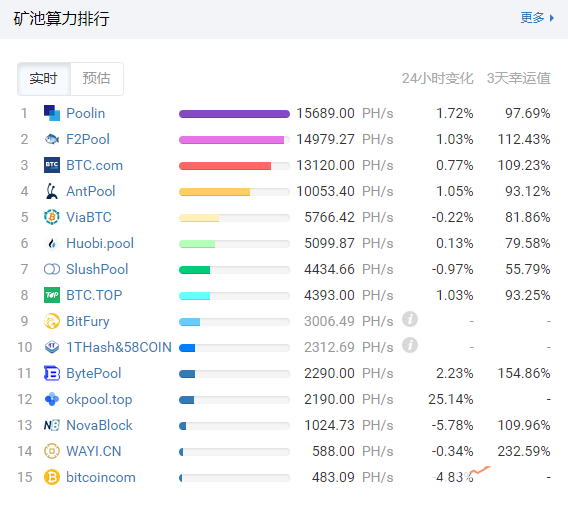
Task: Click the 112.43% luck value for F2Pool
Action: (524, 139)
